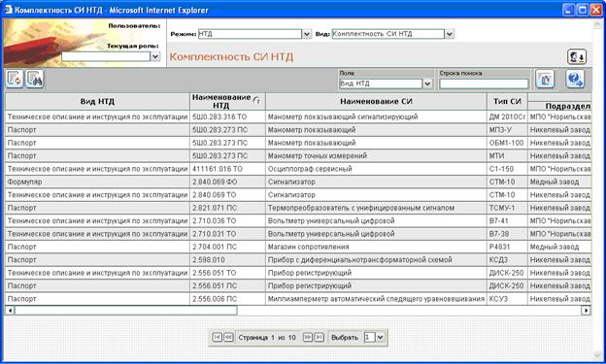Go to the first page of results

[218, 338]
